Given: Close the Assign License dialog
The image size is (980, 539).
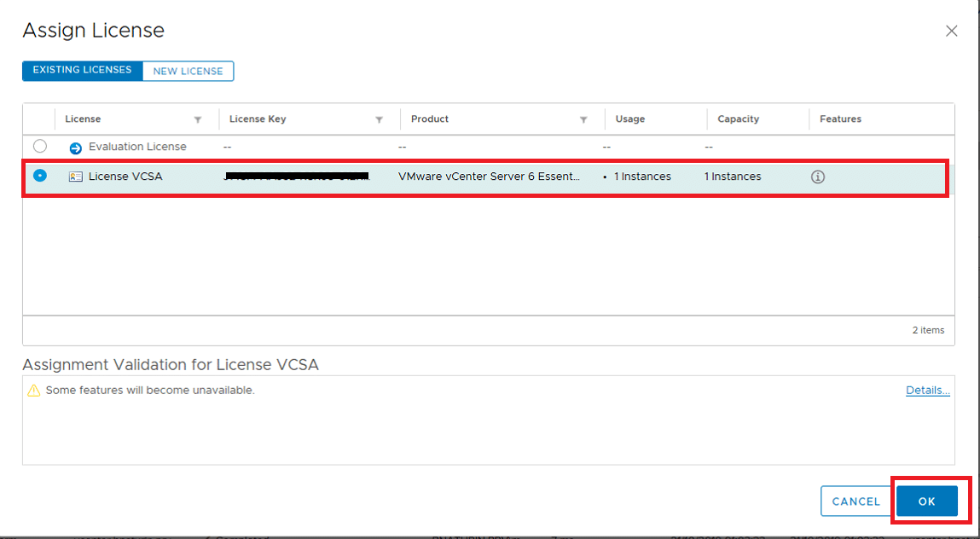Looking at the screenshot, I should [951, 32].
